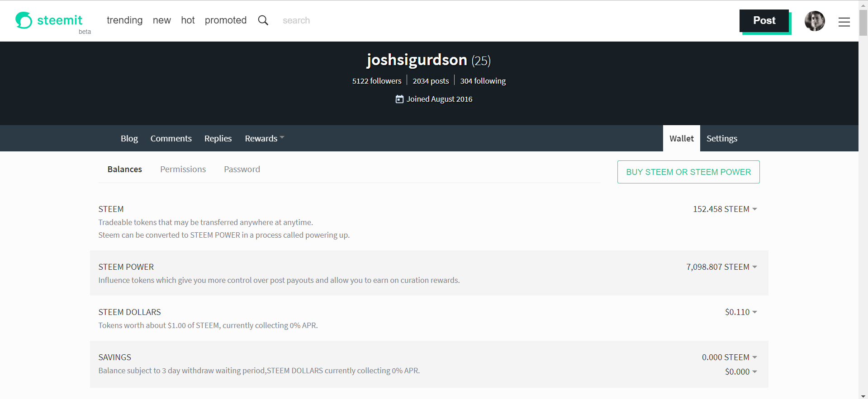Expand the 152.458 STEEM balance dropdown

pos(725,209)
